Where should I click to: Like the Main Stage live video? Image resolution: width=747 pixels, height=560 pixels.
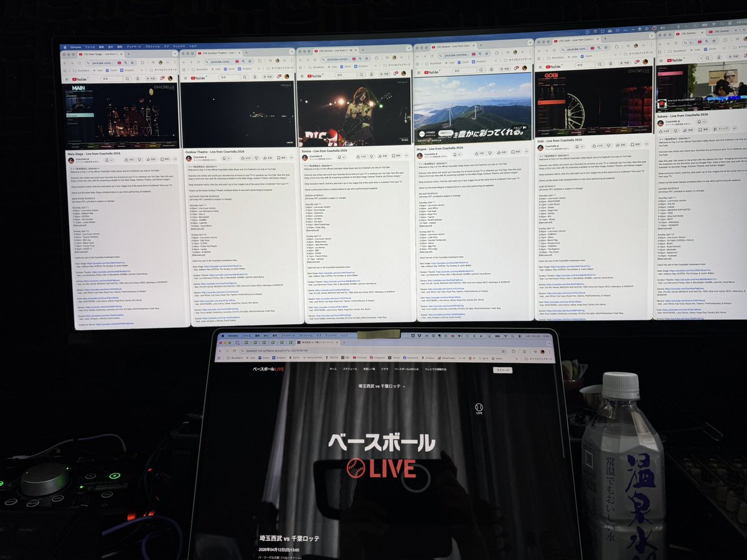[x=129, y=160]
